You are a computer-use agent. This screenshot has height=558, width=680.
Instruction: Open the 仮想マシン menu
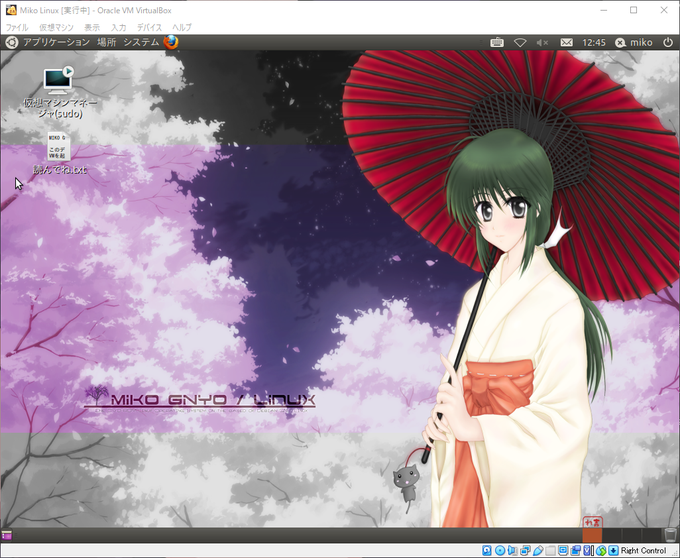click(x=56, y=27)
